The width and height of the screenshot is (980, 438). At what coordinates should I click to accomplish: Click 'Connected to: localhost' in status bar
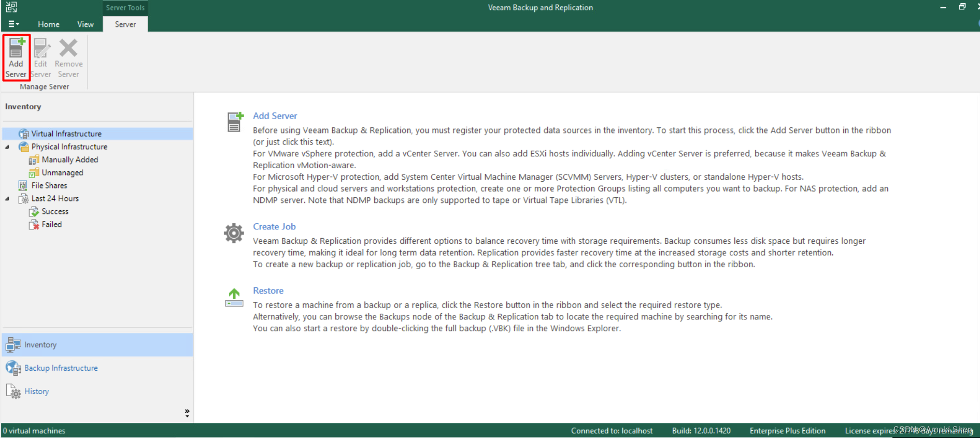point(612,431)
